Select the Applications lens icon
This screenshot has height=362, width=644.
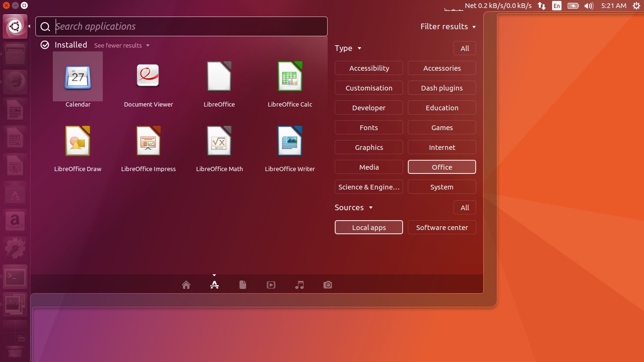pos(215,285)
